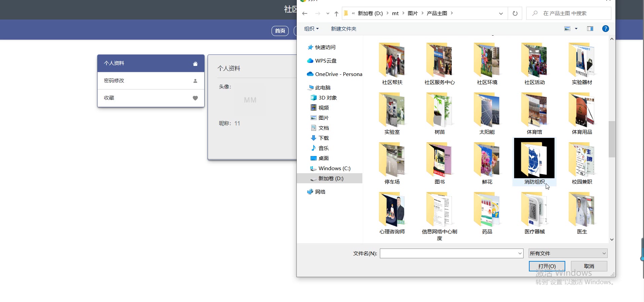Open the 组织 menu

pyautogui.click(x=311, y=29)
